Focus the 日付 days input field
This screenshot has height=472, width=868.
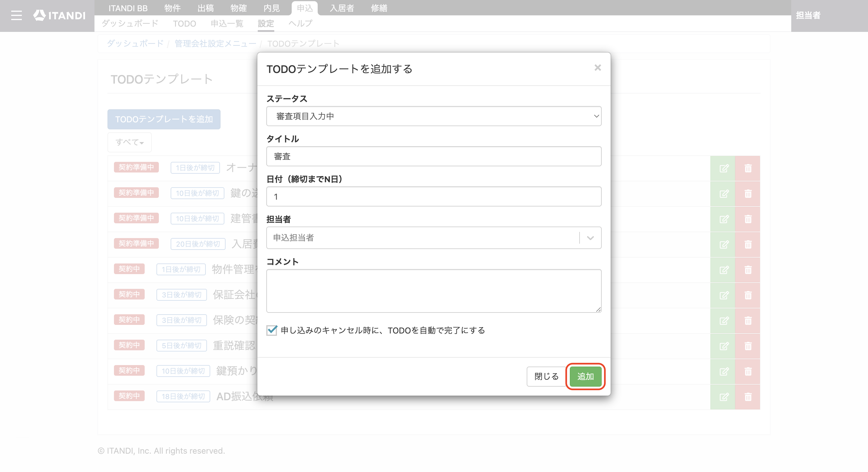(434, 196)
